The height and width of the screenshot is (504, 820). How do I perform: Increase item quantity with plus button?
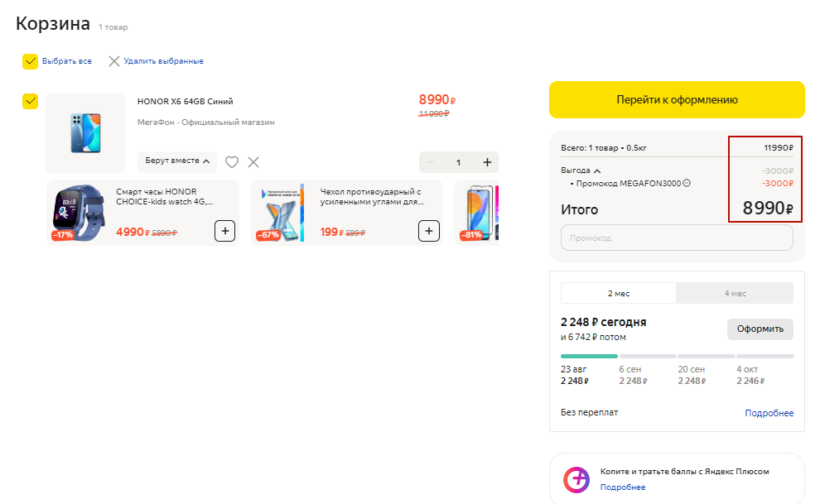(487, 162)
